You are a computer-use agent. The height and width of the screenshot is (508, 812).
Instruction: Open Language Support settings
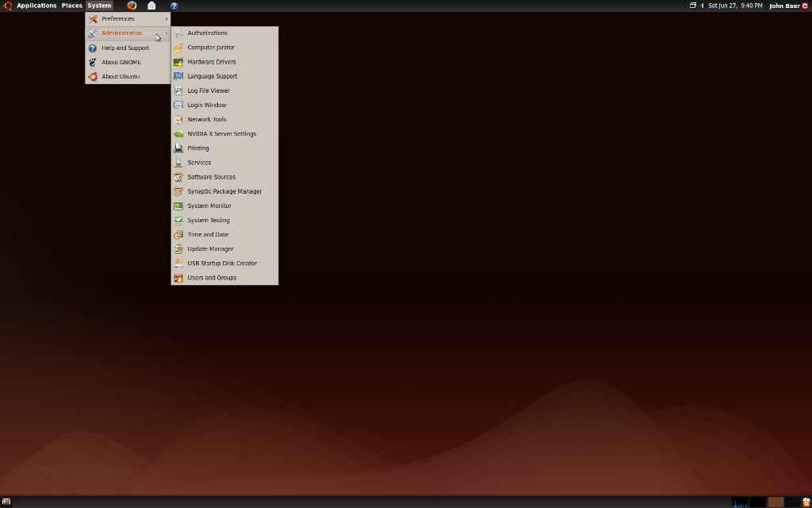(224, 76)
